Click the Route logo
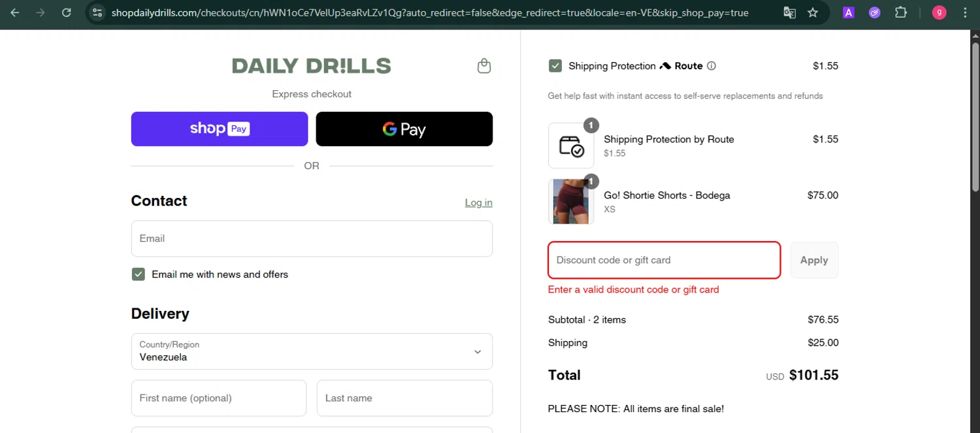The height and width of the screenshot is (433, 980). pos(681,66)
